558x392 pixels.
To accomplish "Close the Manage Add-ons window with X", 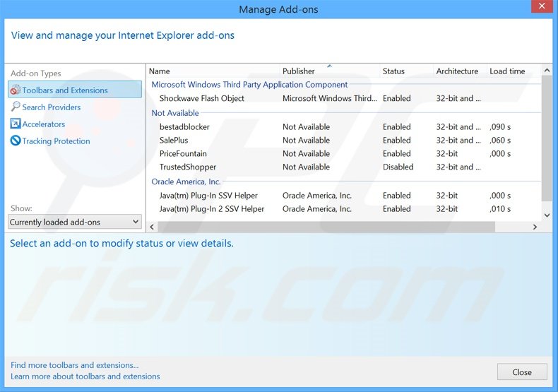I will 542,6.
